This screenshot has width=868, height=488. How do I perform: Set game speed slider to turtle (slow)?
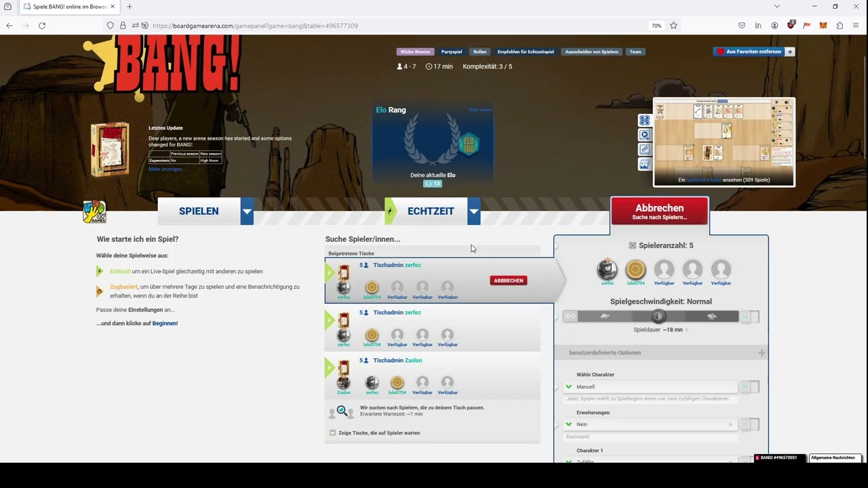point(605,317)
